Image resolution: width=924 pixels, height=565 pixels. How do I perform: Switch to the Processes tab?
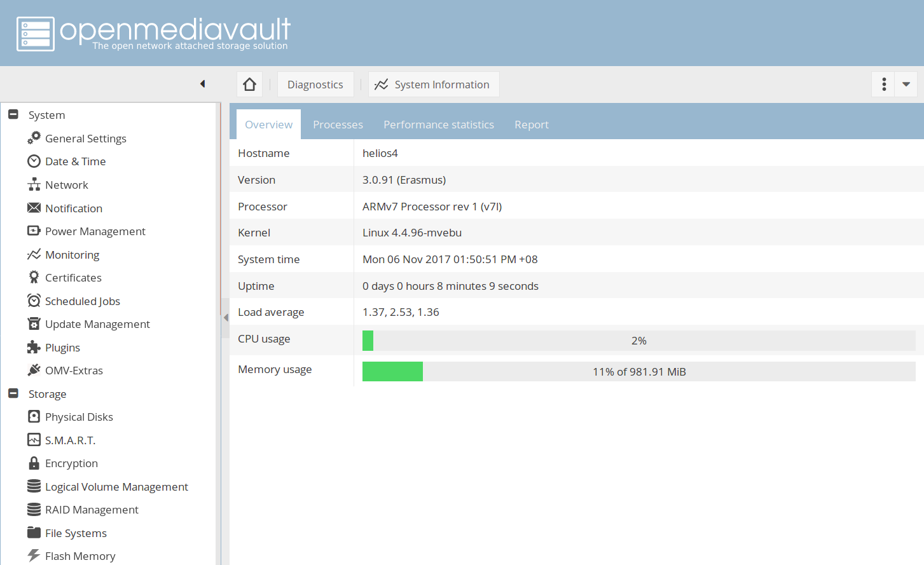338,125
